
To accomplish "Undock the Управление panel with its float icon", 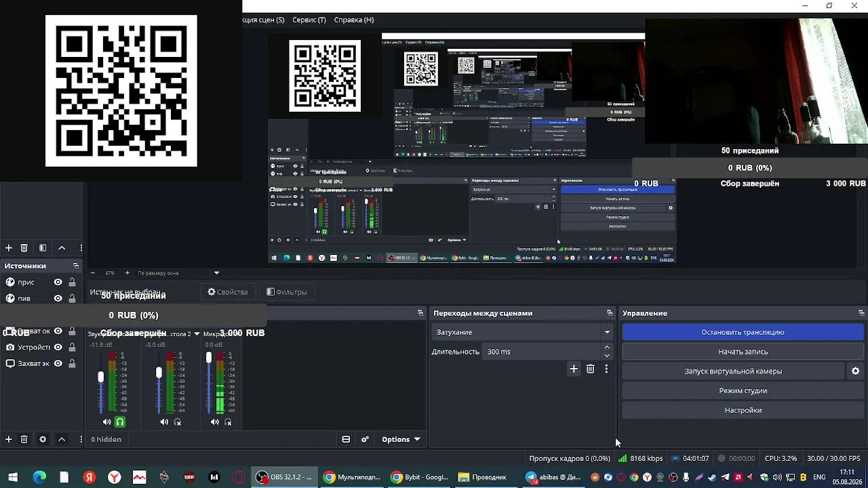I will [x=861, y=313].
